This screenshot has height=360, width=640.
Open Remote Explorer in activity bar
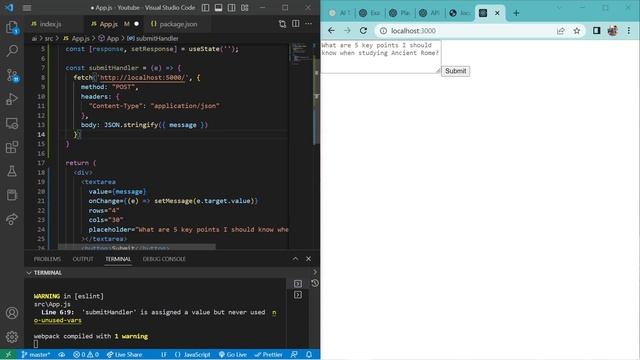[12, 123]
